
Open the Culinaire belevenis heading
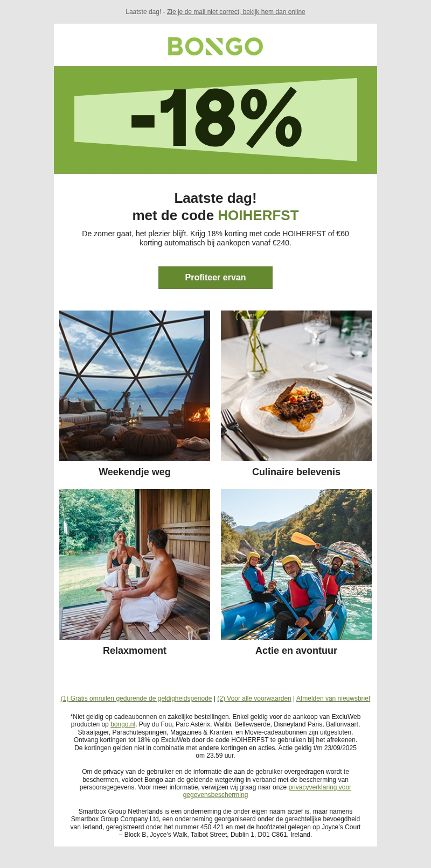tap(296, 472)
